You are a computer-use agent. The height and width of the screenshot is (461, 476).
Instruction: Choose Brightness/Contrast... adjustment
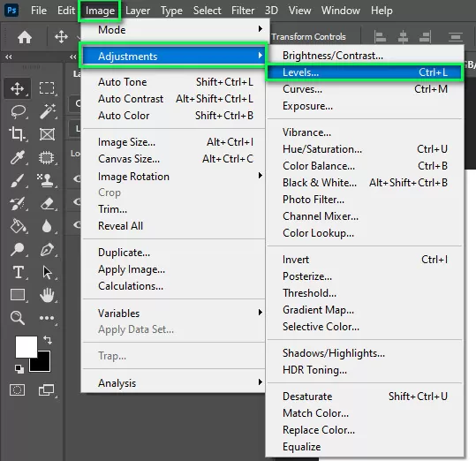coord(365,56)
